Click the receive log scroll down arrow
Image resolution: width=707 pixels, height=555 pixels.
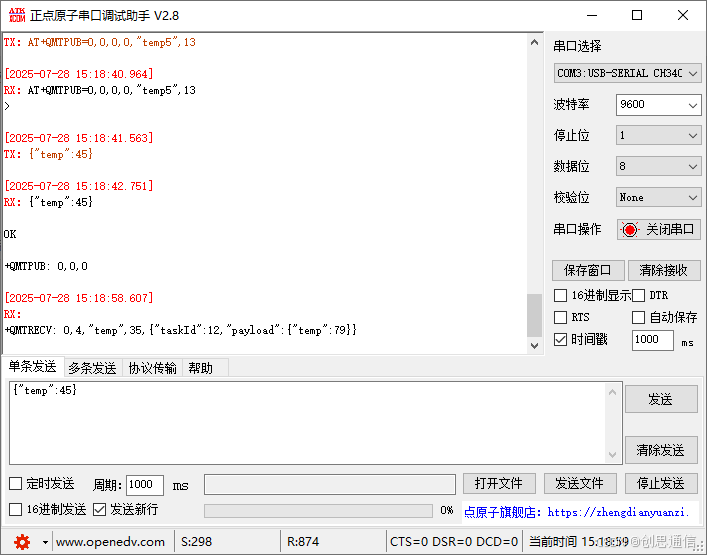click(534, 346)
